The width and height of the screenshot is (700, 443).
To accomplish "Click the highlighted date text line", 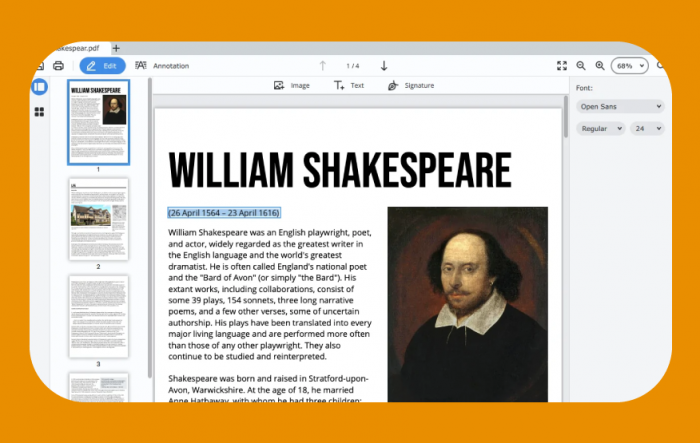I will (x=224, y=213).
